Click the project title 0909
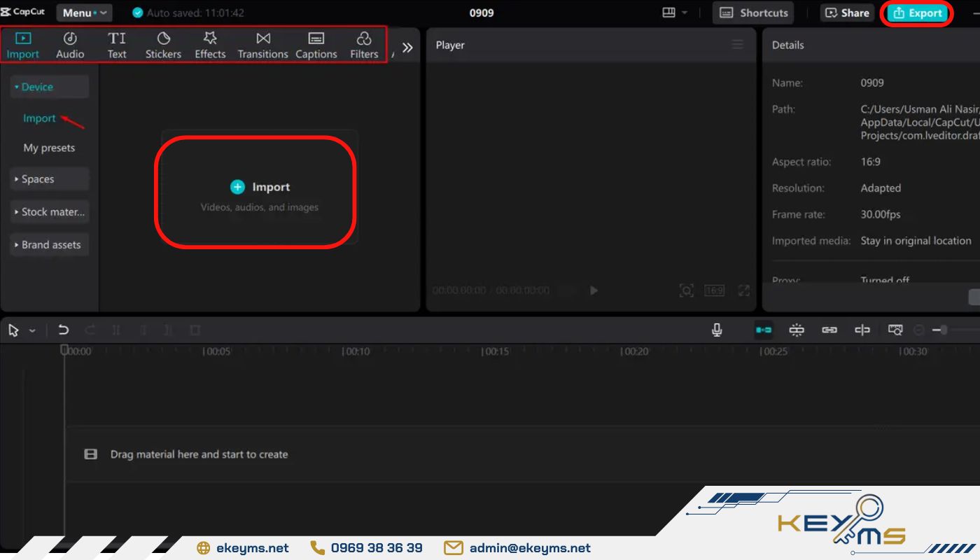 click(x=482, y=13)
